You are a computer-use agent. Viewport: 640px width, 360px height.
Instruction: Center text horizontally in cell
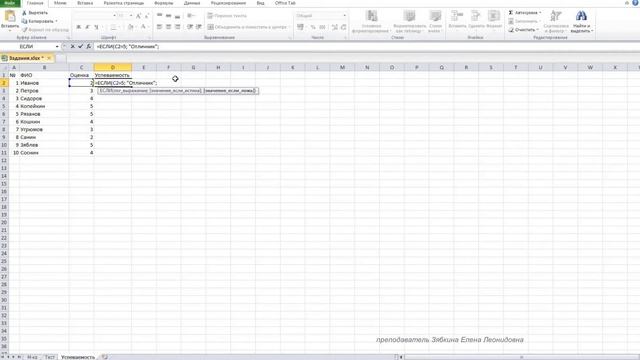169,27
